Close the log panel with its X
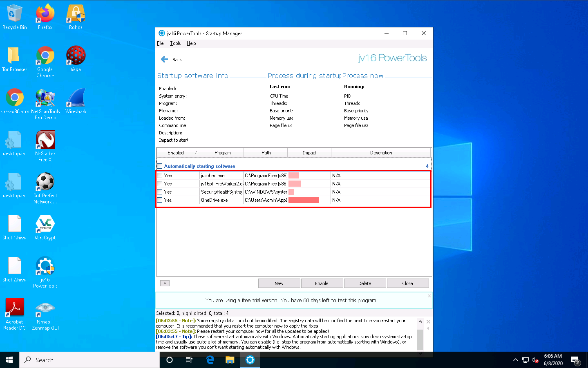588x368 pixels. coord(428,322)
